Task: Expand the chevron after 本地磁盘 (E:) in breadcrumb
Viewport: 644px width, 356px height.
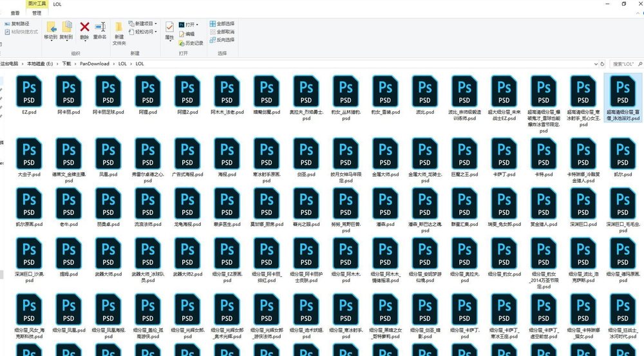Action: tap(57, 64)
